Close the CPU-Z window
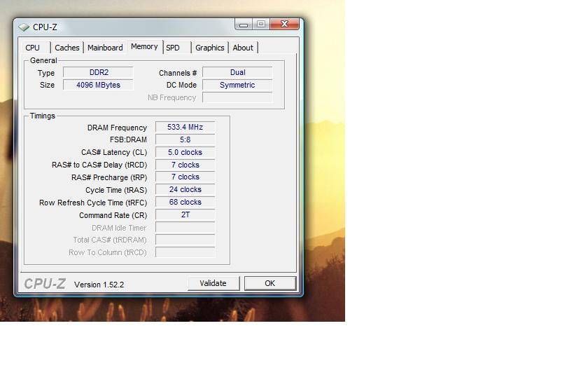588x368 pixels. (x=285, y=25)
